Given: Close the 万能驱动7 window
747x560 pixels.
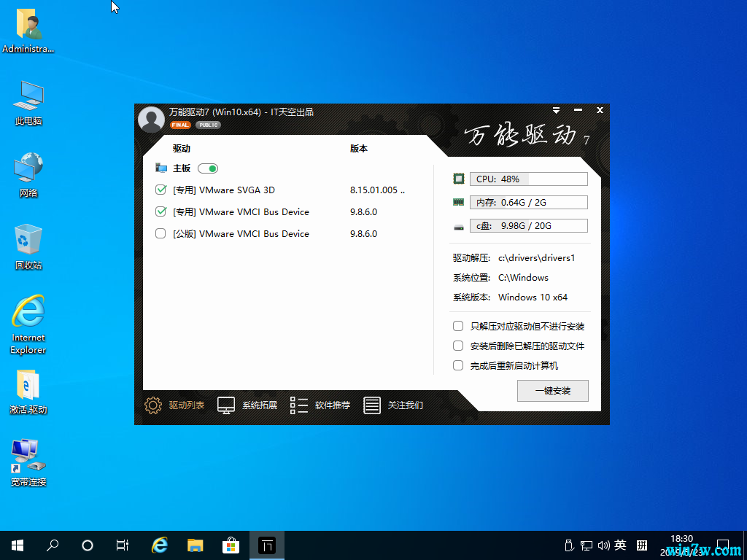Looking at the screenshot, I should [600, 110].
